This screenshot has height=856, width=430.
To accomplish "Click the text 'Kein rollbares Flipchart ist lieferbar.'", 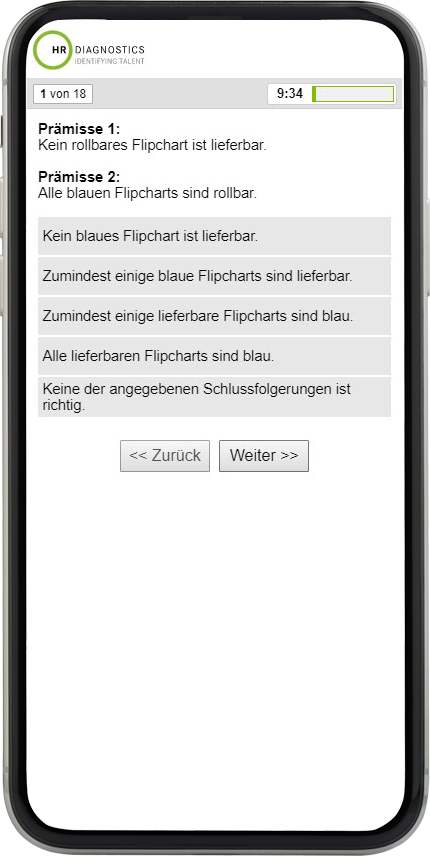I will pyautogui.click(x=152, y=146).
